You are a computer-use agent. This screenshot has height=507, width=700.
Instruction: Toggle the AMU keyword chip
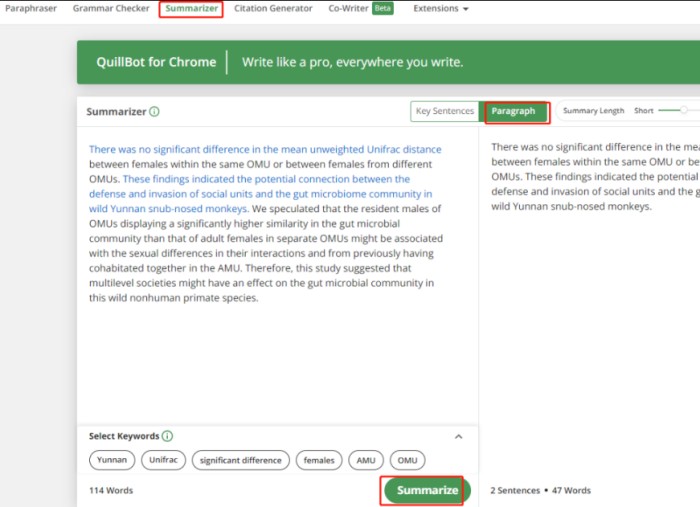click(366, 460)
